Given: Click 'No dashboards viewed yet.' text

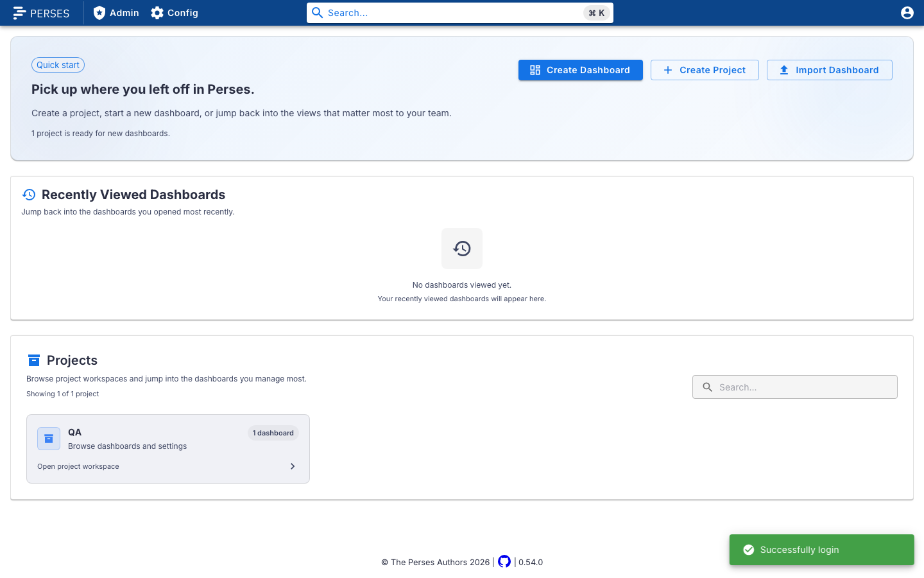Looking at the screenshot, I should click(x=462, y=285).
